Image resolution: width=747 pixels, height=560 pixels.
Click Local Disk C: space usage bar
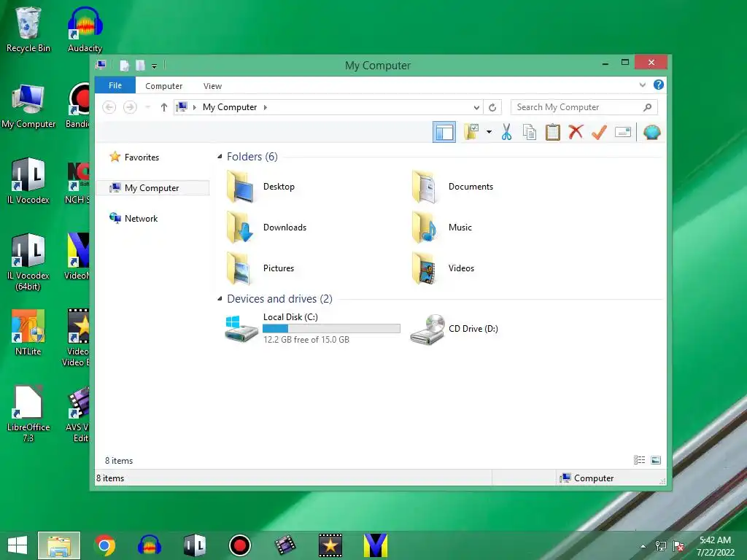tap(332, 328)
